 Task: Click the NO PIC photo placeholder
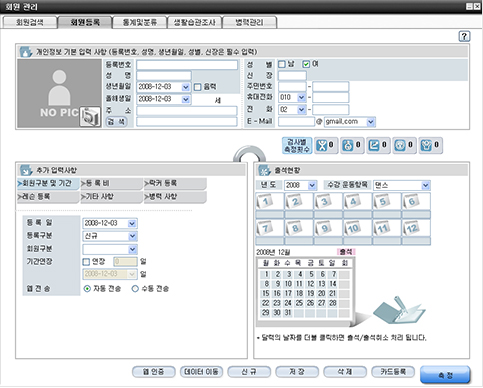coord(59,93)
